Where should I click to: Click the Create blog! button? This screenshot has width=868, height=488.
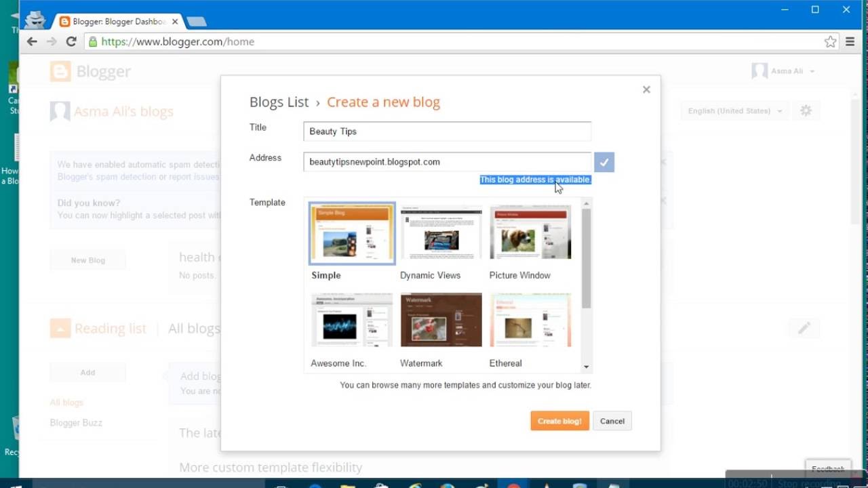click(559, 421)
